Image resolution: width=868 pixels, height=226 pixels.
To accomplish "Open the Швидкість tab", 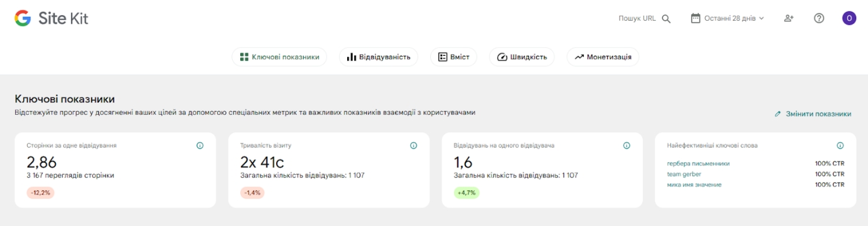I will (x=522, y=57).
